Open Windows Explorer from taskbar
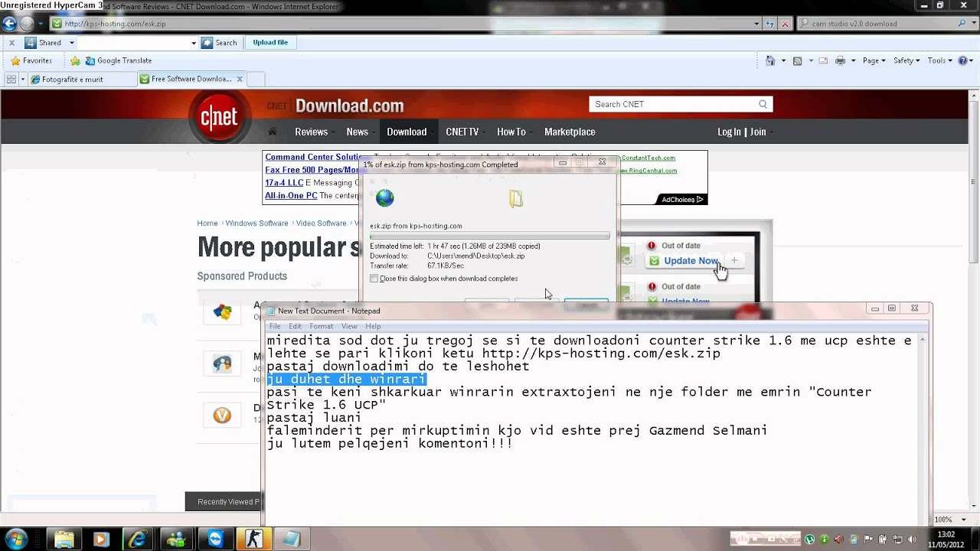This screenshot has height=551, width=980. coord(64,539)
